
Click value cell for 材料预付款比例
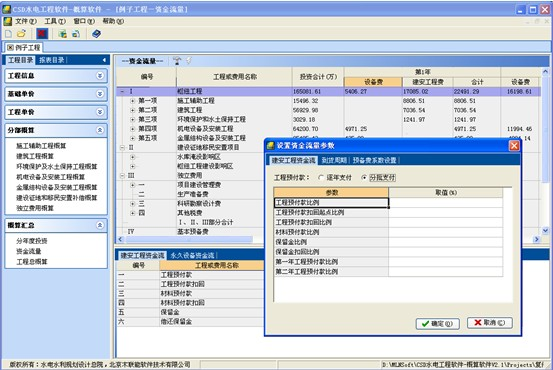click(x=446, y=232)
